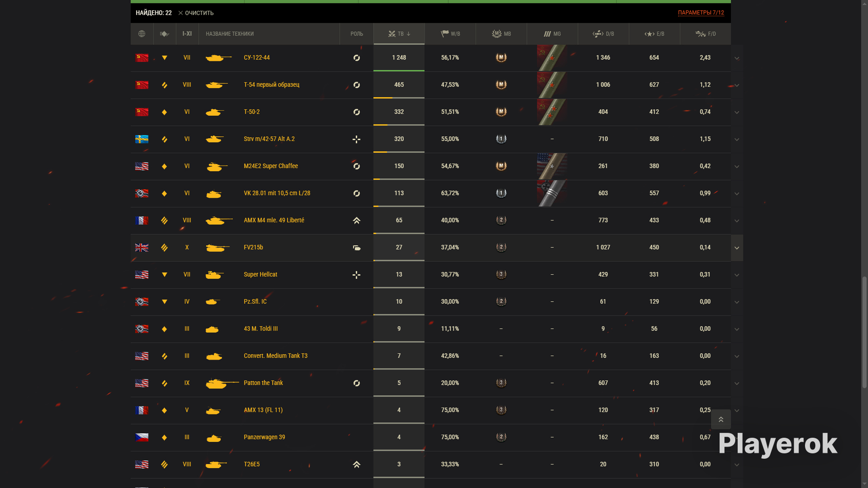Sort by W/B win rate column
This screenshot has height=488, width=868.
450,34
